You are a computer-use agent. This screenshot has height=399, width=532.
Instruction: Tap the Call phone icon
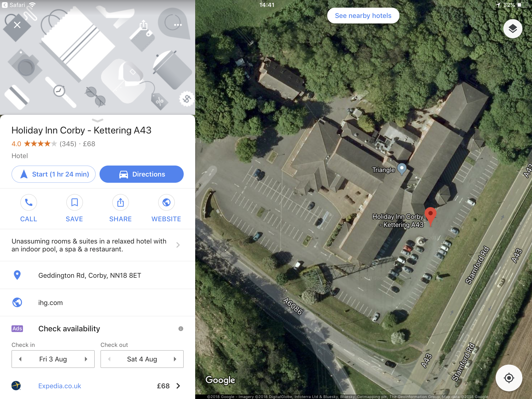click(x=29, y=203)
